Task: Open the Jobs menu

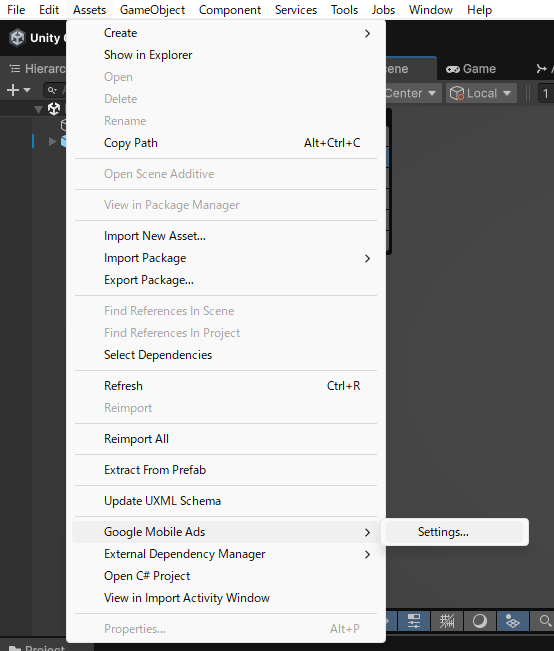Action: click(383, 10)
